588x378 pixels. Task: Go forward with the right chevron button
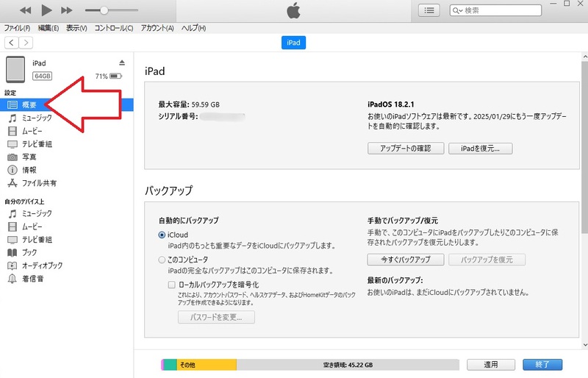pos(26,43)
